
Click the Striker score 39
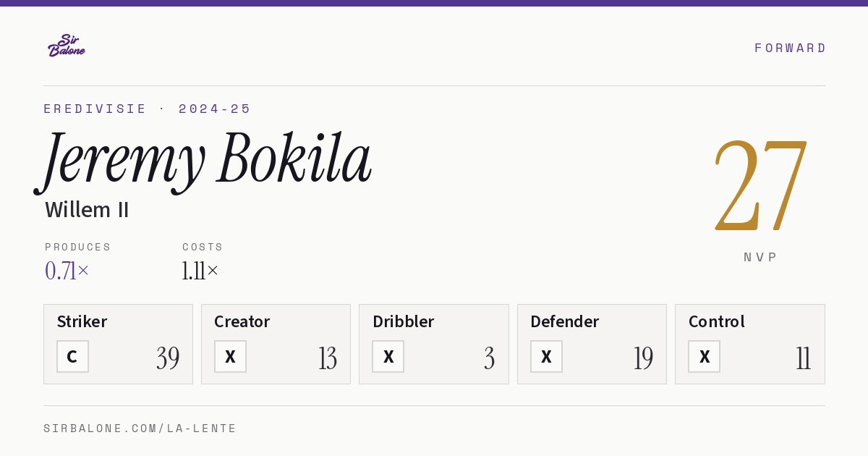coord(168,358)
